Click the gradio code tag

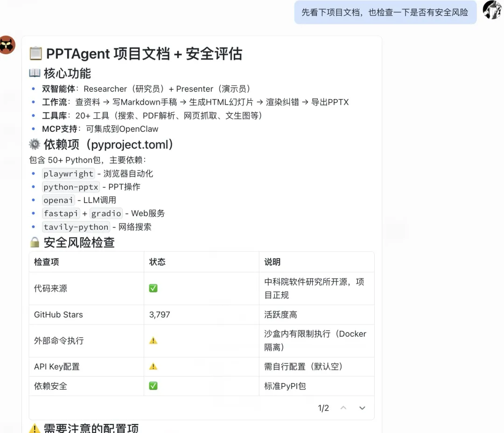(x=106, y=213)
